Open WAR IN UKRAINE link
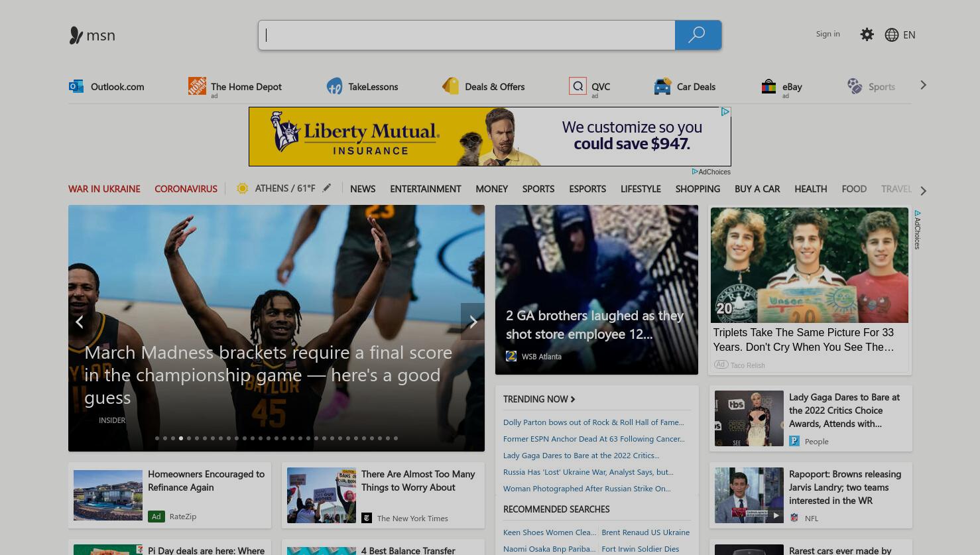This screenshot has height=555, width=980. pos(104,189)
